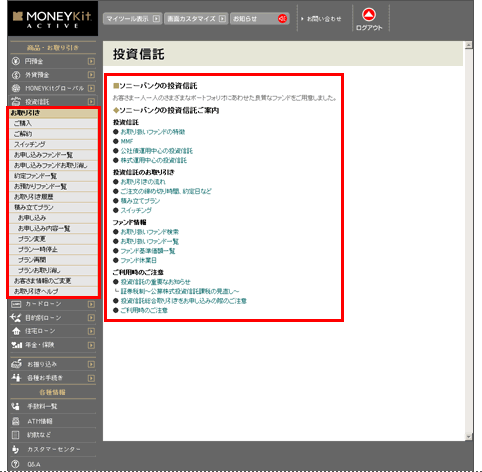Open お申し込みファンド一覧 in the sidebar

tap(53, 155)
